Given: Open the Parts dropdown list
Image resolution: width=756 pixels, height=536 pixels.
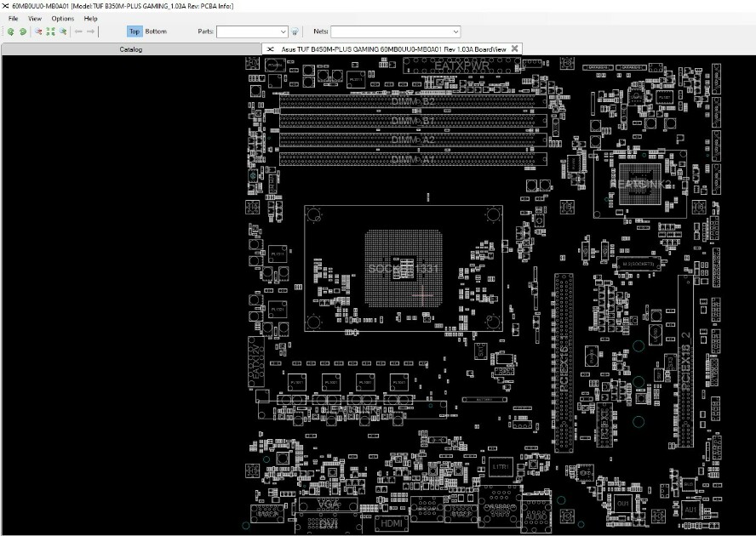Looking at the screenshot, I should coord(283,31).
